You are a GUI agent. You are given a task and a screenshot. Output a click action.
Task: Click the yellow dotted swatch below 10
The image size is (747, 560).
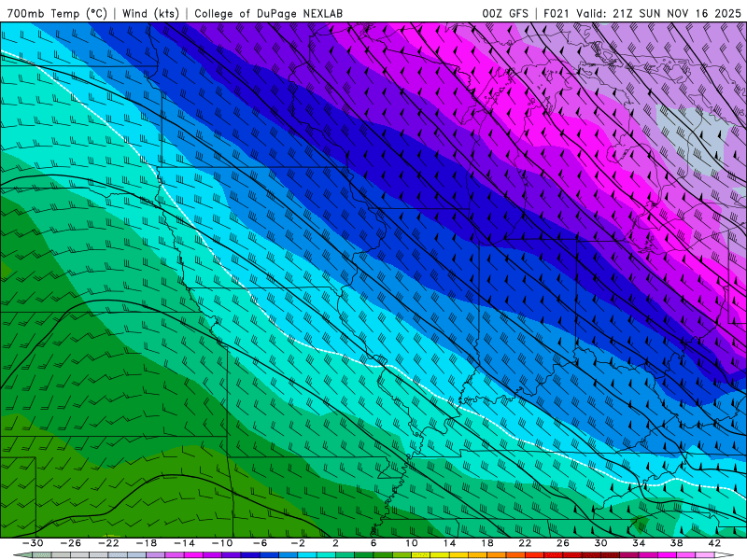click(421, 555)
